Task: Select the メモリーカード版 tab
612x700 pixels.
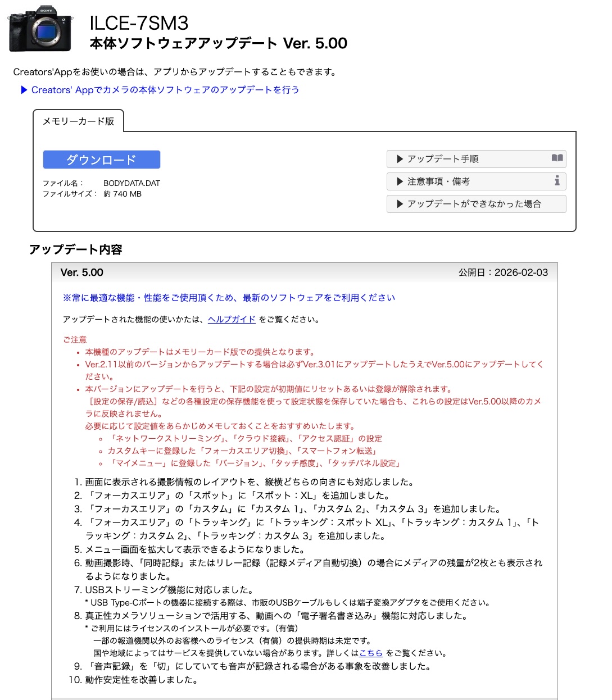Action: click(78, 121)
